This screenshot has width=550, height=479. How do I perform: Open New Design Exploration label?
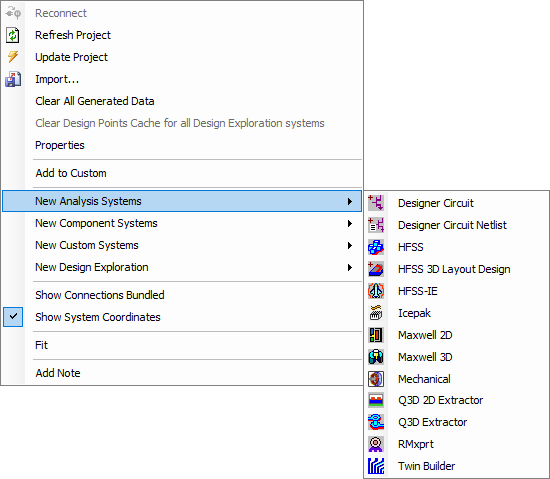[92, 267]
